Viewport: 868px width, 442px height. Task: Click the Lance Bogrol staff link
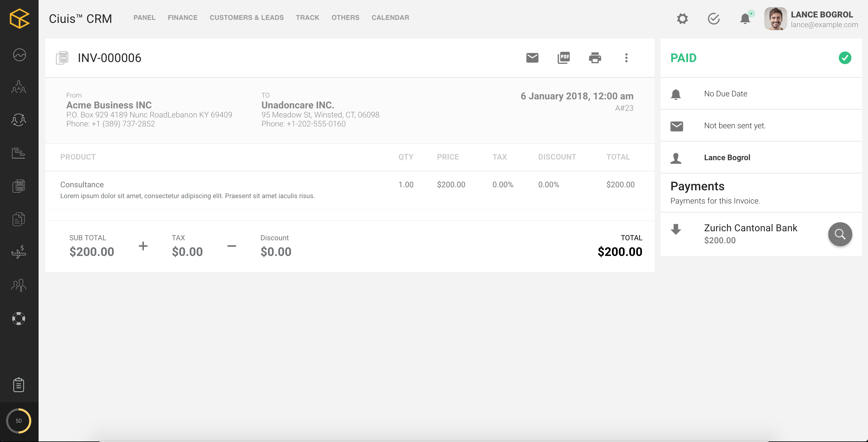point(727,157)
